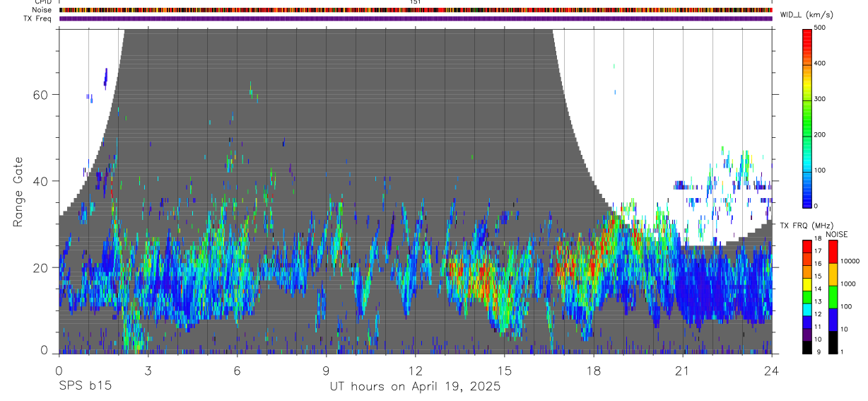Screen dimensions: 868x401
Task: Click the x-axis tick label 18
Action: point(593,371)
